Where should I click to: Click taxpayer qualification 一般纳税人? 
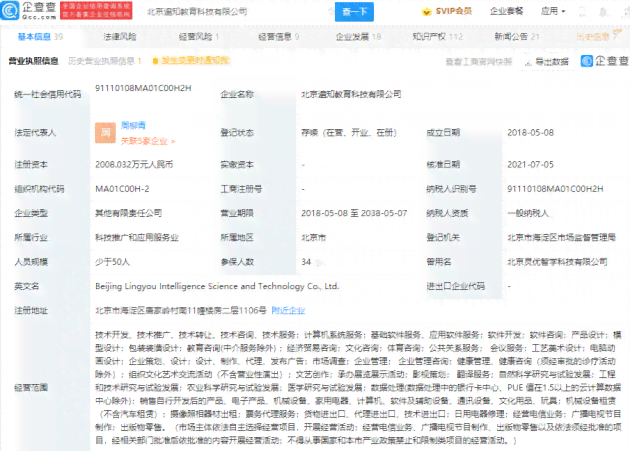click(x=528, y=213)
